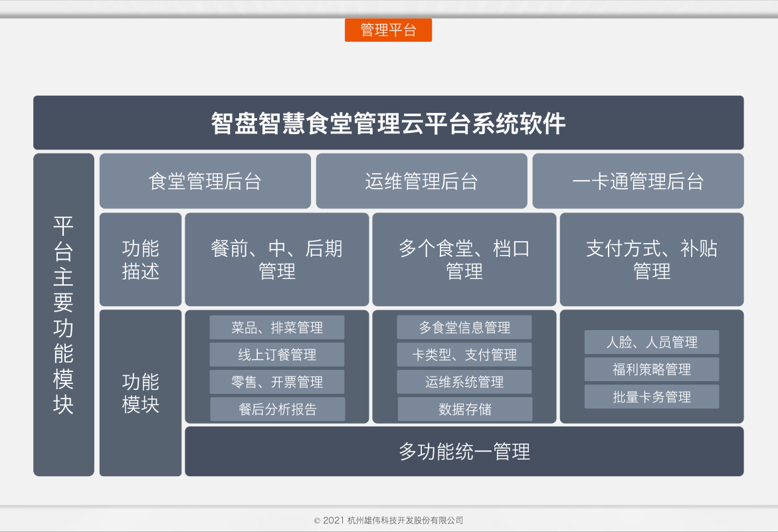Click the 平台主要功能模块 sidebar
Image resolution: width=778 pixels, height=532 pixels.
click(x=64, y=314)
